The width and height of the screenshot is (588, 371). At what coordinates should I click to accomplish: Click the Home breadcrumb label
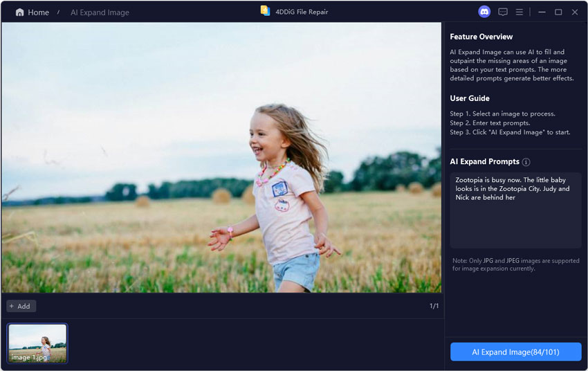(x=38, y=12)
